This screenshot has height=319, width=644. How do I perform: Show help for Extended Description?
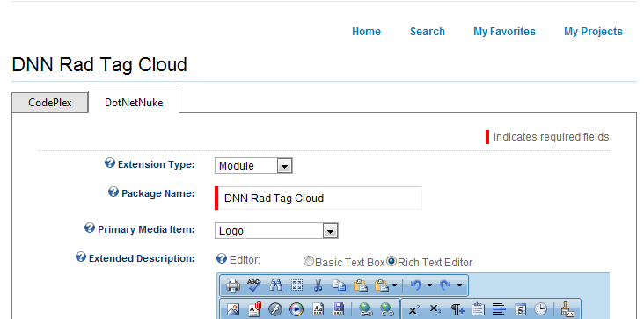point(81,257)
